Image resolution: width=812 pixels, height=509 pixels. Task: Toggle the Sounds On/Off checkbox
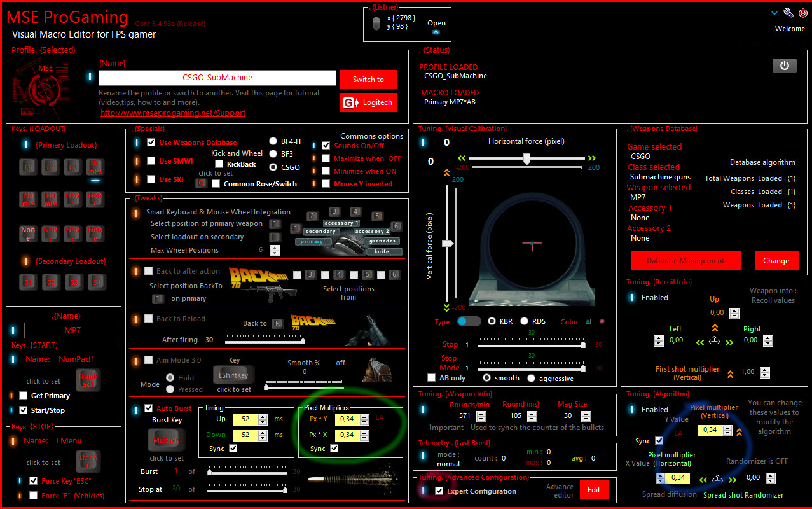[x=326, y=146]
